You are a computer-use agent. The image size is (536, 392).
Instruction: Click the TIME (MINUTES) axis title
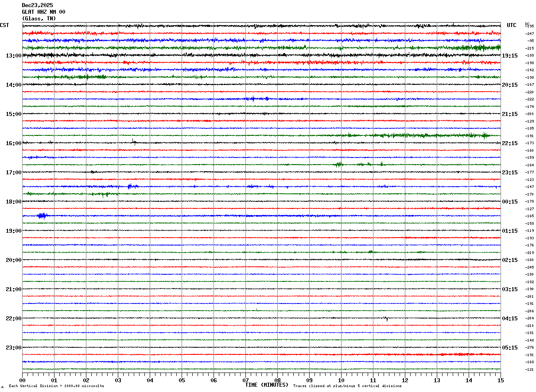[x=267, y=385]
